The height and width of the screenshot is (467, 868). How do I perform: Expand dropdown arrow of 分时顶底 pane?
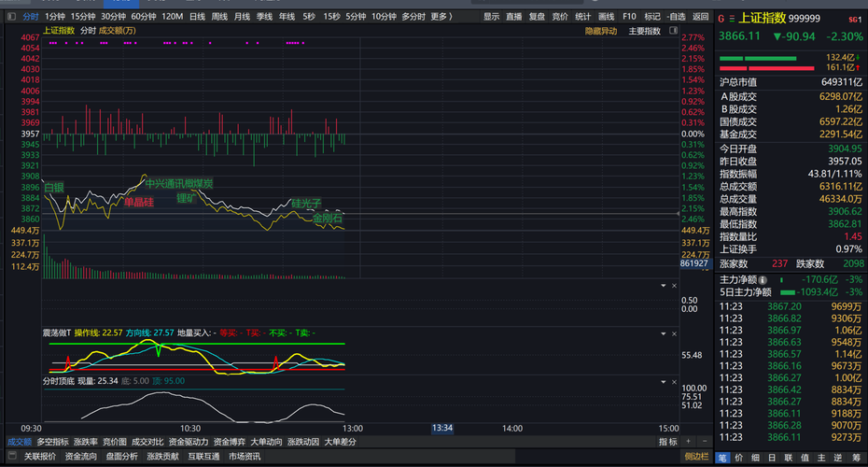pyautogui.click(x=664, y=381)
